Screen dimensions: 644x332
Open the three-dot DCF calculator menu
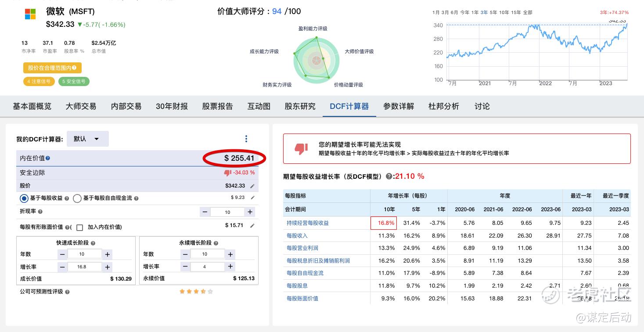[246, 139]
